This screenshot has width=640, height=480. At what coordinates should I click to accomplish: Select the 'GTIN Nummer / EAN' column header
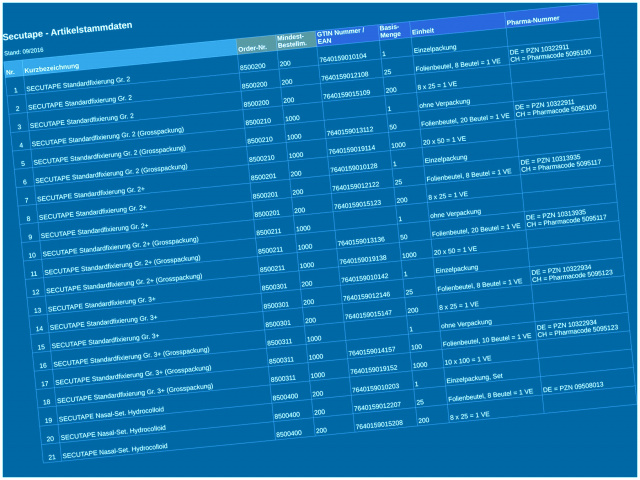(x=340, y=36)
